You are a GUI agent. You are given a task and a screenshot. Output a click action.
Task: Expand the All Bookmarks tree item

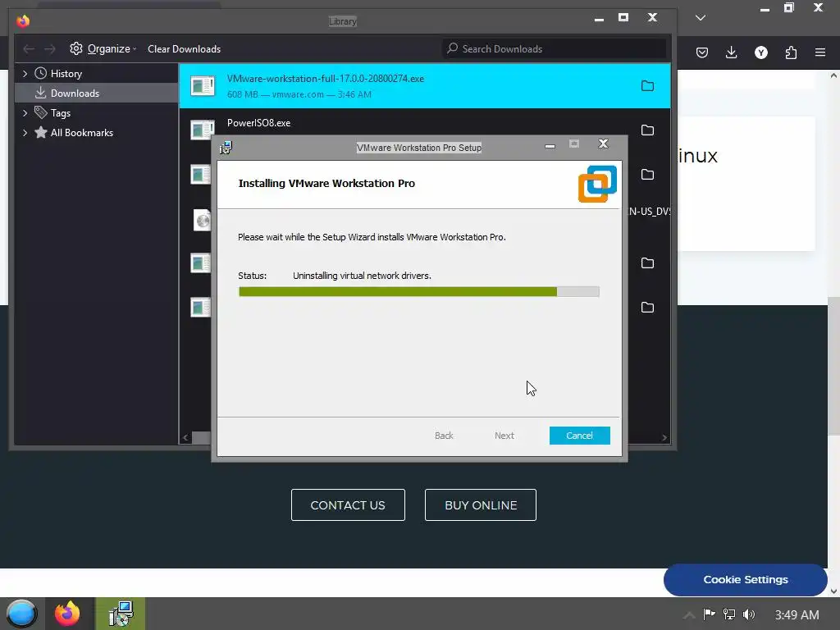[x=25, y=133]
